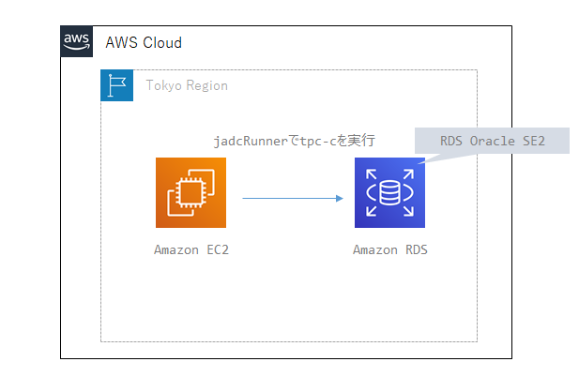Click the AWS Cloud outer frame's bottom edge
The height and width of the screenshot is (392, 579).
pyautogui.click(x=286, y=358)
